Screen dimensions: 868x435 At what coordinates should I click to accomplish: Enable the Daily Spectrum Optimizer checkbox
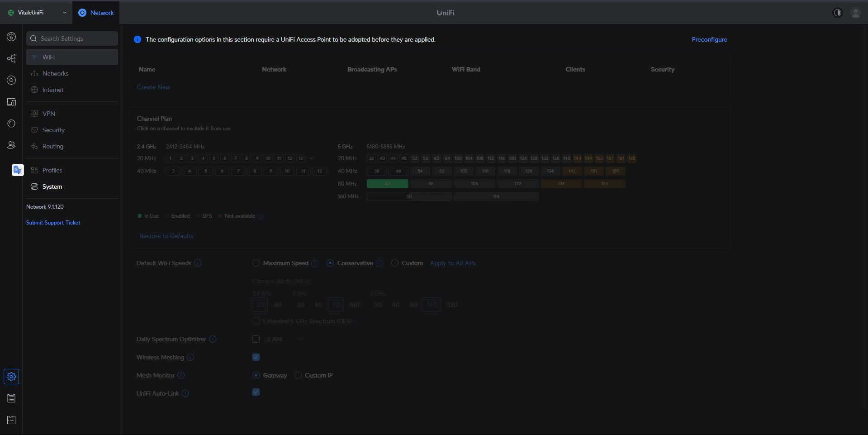coord(256,339)
